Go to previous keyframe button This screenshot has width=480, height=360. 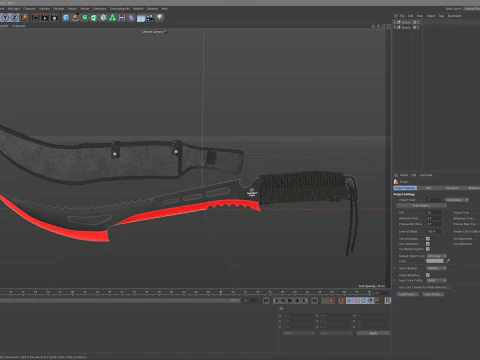276,301
